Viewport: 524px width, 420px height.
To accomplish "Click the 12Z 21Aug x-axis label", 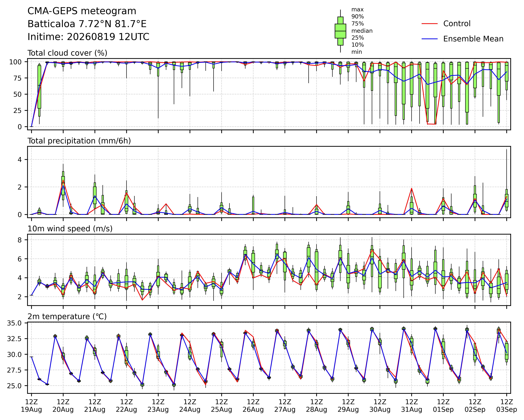I will (x=95, y=406).
